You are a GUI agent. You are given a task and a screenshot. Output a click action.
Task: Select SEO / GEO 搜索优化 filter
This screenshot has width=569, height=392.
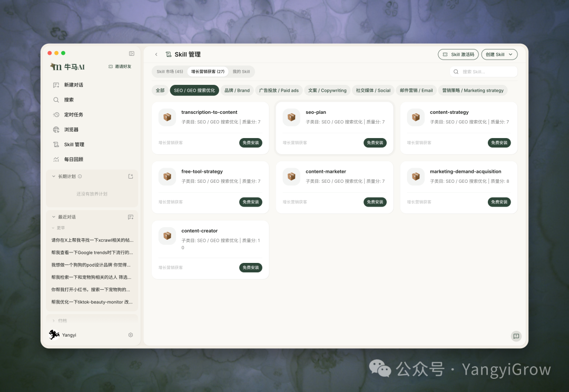(194, 91)
